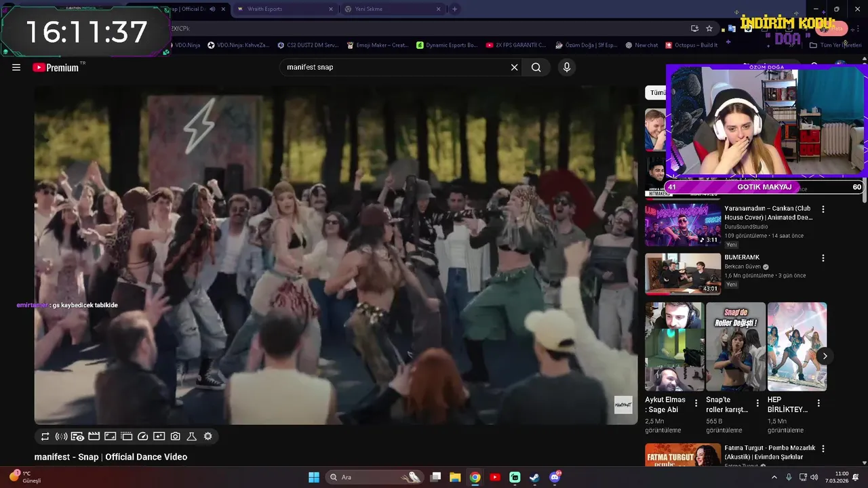Mute the playing tab via its speaker icon
Screen dimensions: 868x488
(212, 9)
